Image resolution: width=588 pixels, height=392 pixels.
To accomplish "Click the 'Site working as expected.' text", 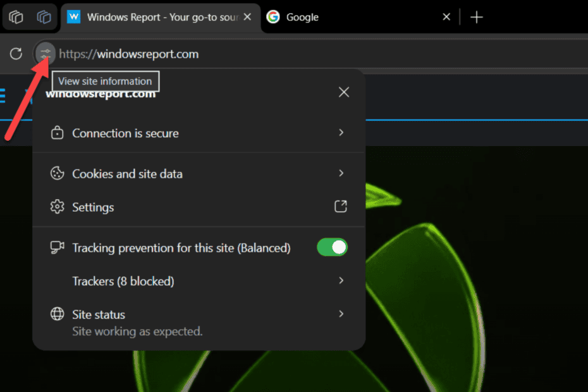I will pyautogui.click(x=137, y=331).
